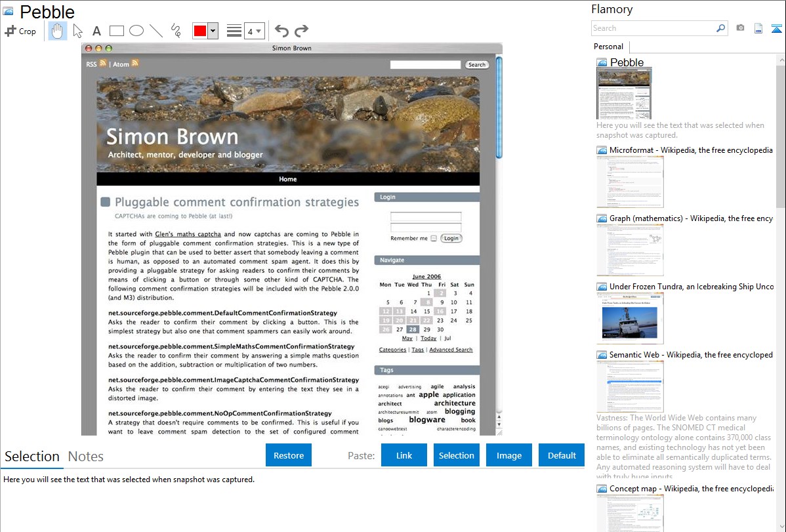Click the icon beside Under Frozen Tundra title
The image size is (786, 532).
tap(602, 287)
